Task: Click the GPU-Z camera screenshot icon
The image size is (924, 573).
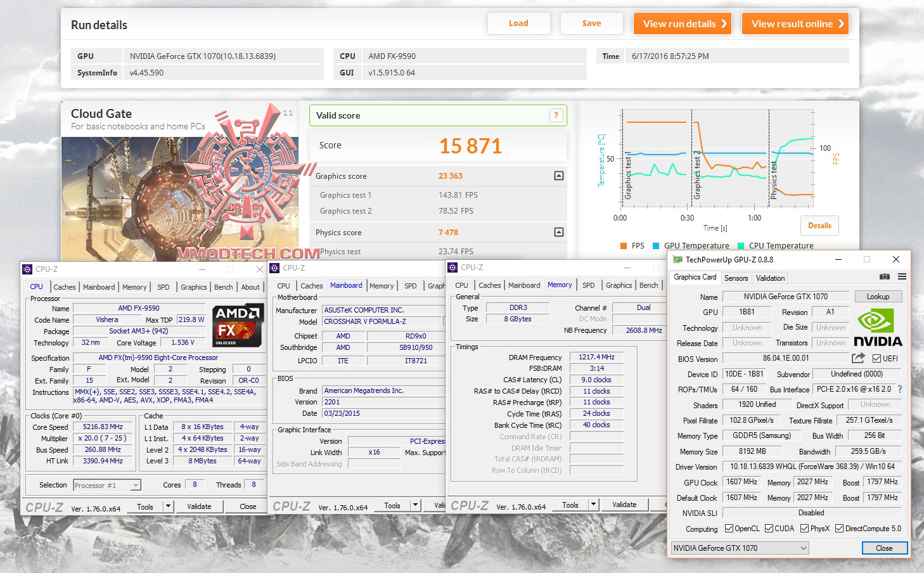Action: click(x=884, y=277)
